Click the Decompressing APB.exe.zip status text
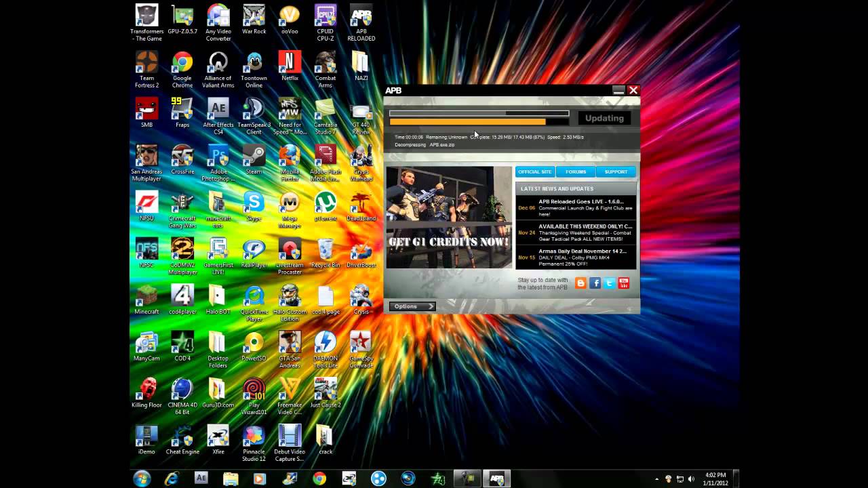868x488 pixels. click(425, 144)
